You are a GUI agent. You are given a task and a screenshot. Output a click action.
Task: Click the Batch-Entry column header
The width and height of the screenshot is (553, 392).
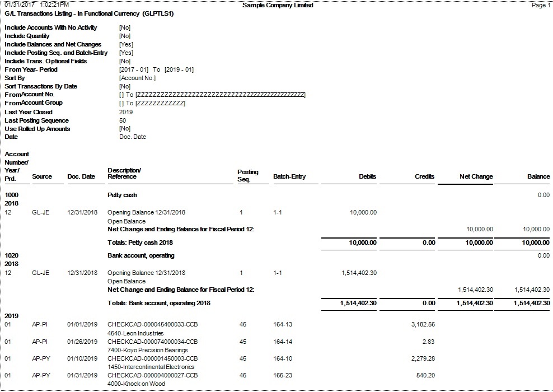point(289,176)
